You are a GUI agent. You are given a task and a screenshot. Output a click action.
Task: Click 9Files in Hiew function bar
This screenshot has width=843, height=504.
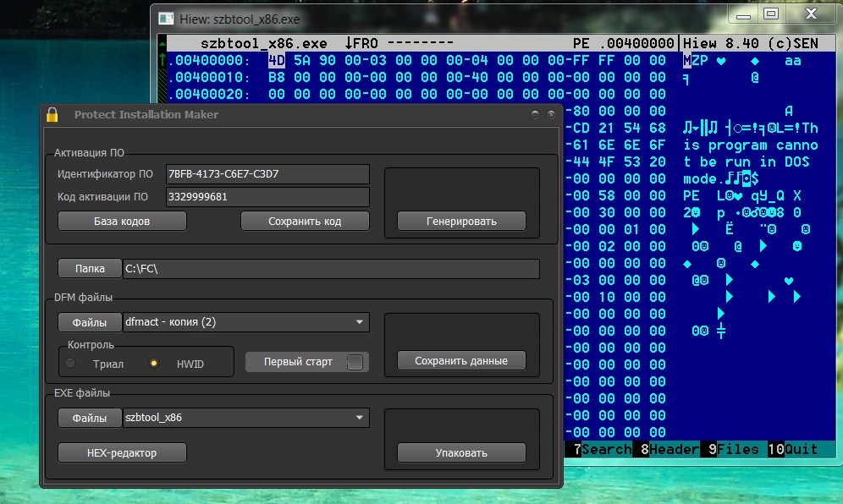[733, 449]
